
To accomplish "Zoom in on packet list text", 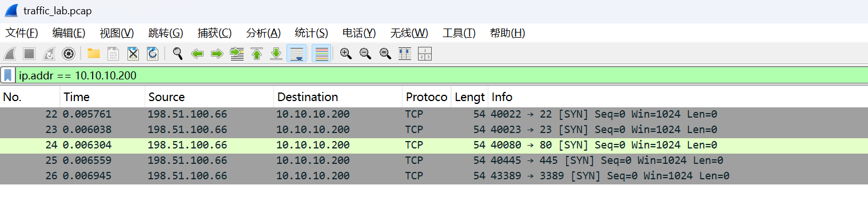I will [x=345, y=54].
